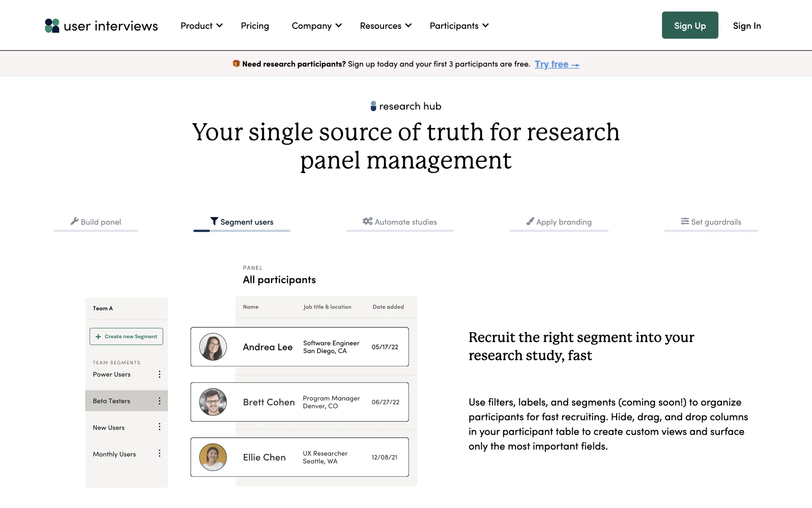Open Monthly Users kebab menu

159,453
